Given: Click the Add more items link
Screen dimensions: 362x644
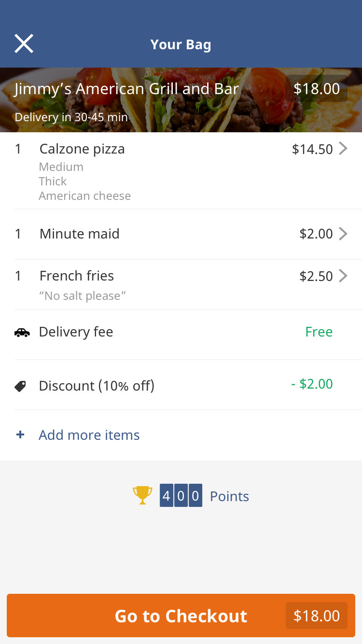Looking at the screenshot, I should (89, 435).
